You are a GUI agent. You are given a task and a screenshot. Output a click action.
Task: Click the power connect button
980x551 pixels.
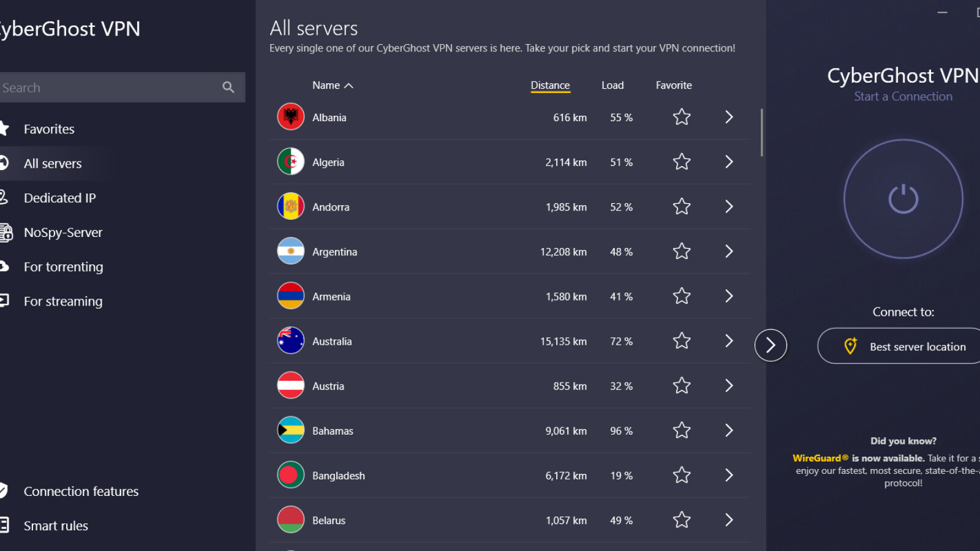[903, 199]
